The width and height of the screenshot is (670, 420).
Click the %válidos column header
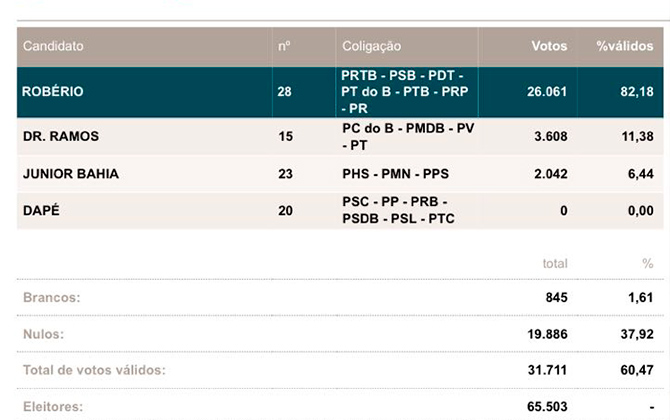coord(625,46)
